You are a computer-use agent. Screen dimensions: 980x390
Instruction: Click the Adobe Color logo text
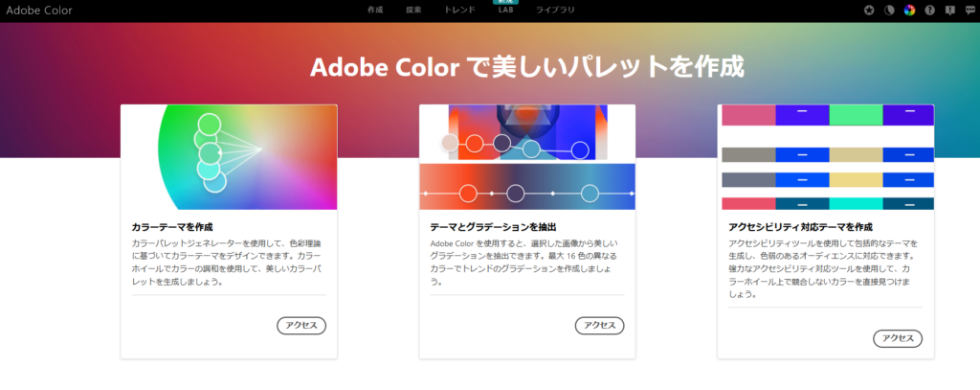pyautogui.click(x=39, y=11)
